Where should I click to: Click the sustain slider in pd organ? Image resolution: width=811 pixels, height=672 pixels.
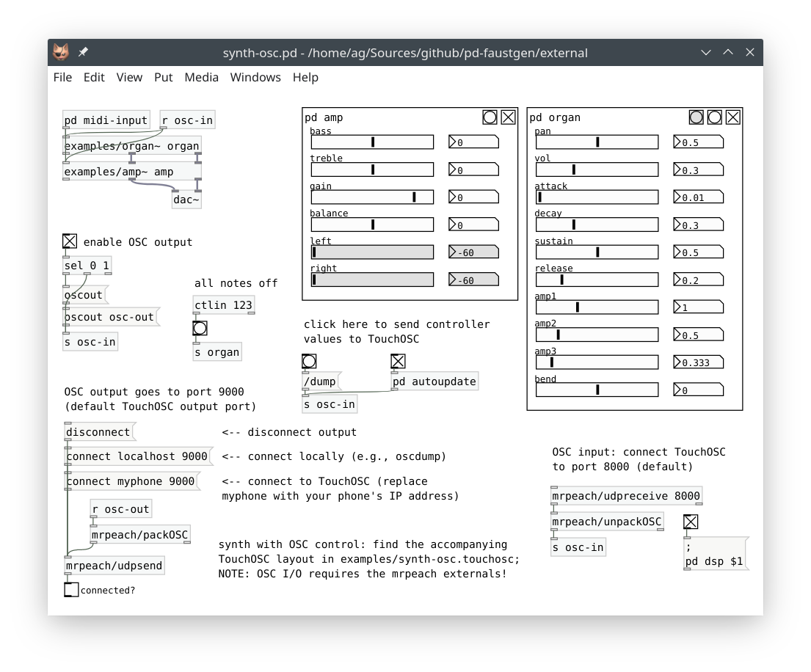coord(597,252)
